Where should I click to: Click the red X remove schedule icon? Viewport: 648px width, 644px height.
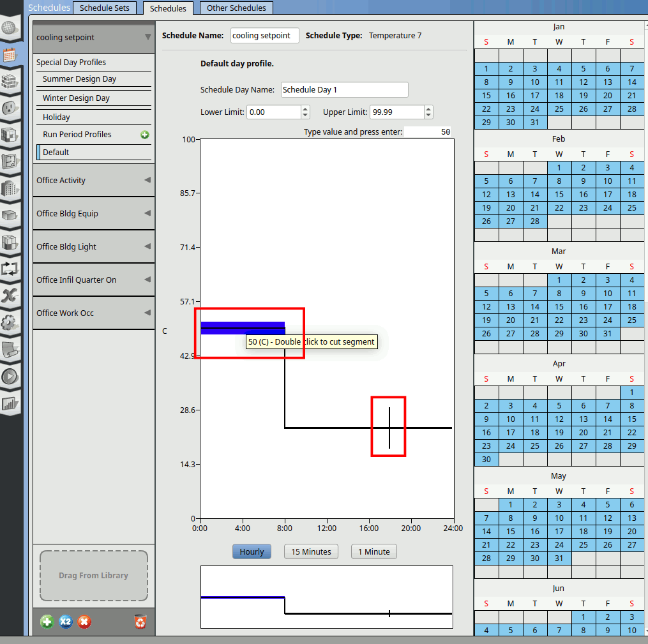coord(84,622)
